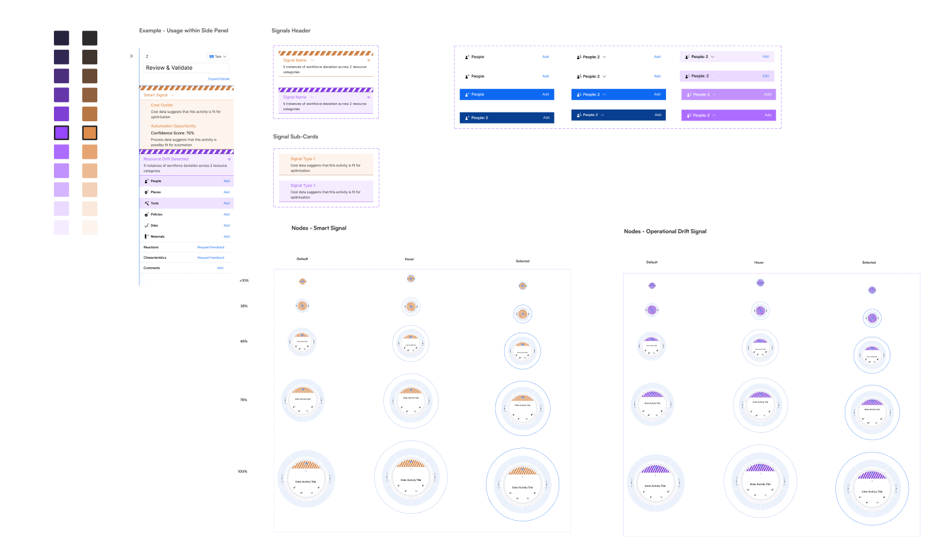The width and height of the screenshot is (938, 560).
Task: Toggle eye icon on orange Signal Name header
Action: point(369,60)
